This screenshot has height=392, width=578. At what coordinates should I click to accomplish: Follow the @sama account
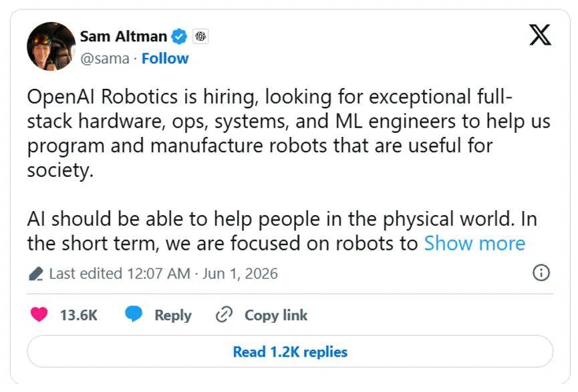click(x=165, y=59)
